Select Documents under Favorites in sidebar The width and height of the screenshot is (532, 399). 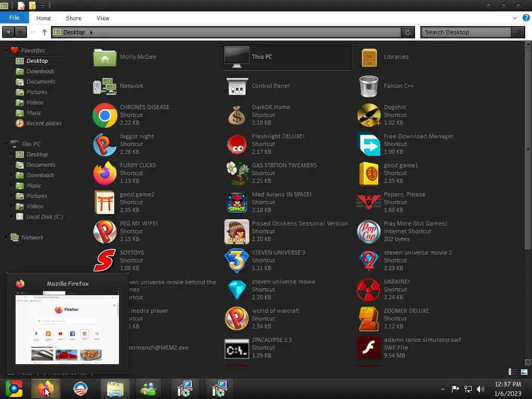pos(41,82)
